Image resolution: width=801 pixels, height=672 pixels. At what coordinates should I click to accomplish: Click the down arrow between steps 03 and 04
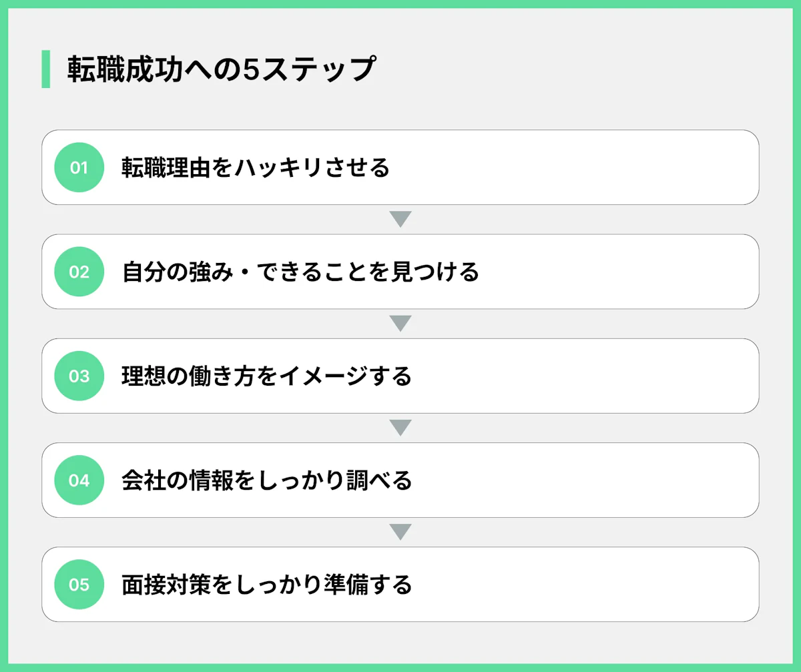(400, 428)
